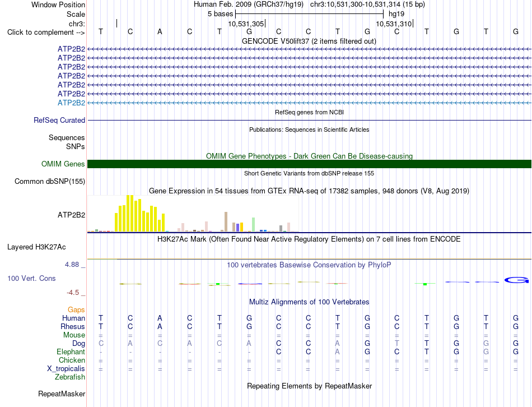Select the Rhesus alignment row label
Image resolution: width=532 pixels, height=407 pixels.
click(73, 326)
